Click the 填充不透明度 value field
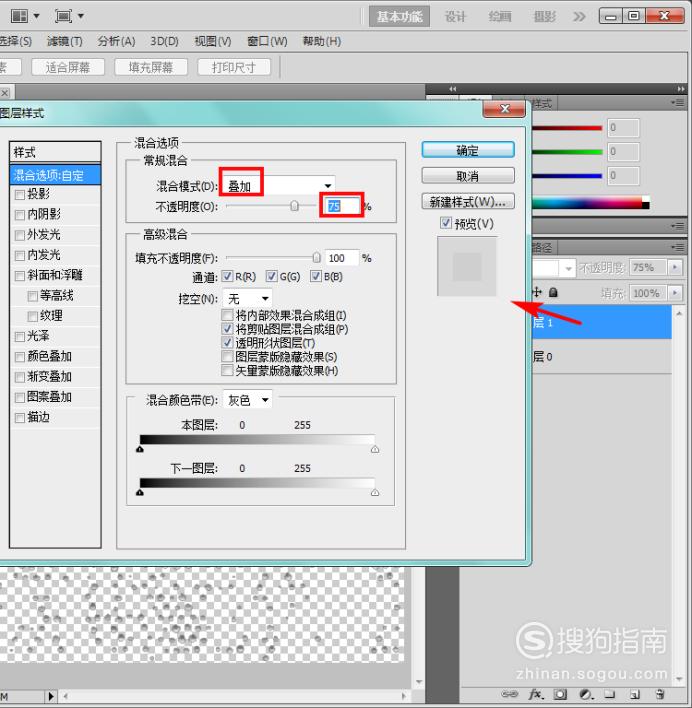This screenshot has height=708, width=692. [x=341, y=258]
